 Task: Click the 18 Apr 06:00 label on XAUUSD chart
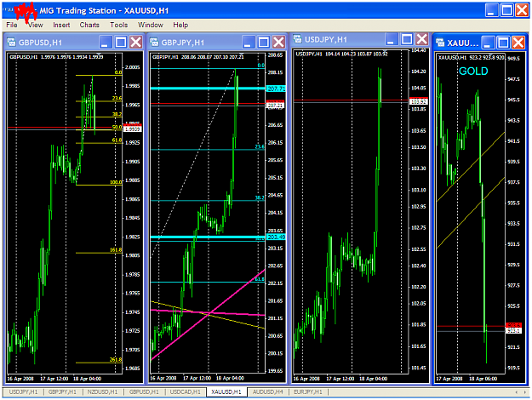pyautogui.click(x=483, y=379)
